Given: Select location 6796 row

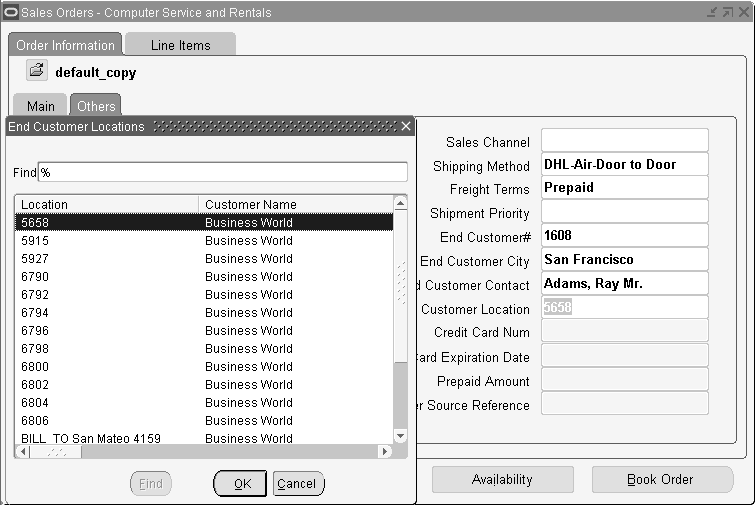Looking at the screenshot, I should click(x=204, y=331).
